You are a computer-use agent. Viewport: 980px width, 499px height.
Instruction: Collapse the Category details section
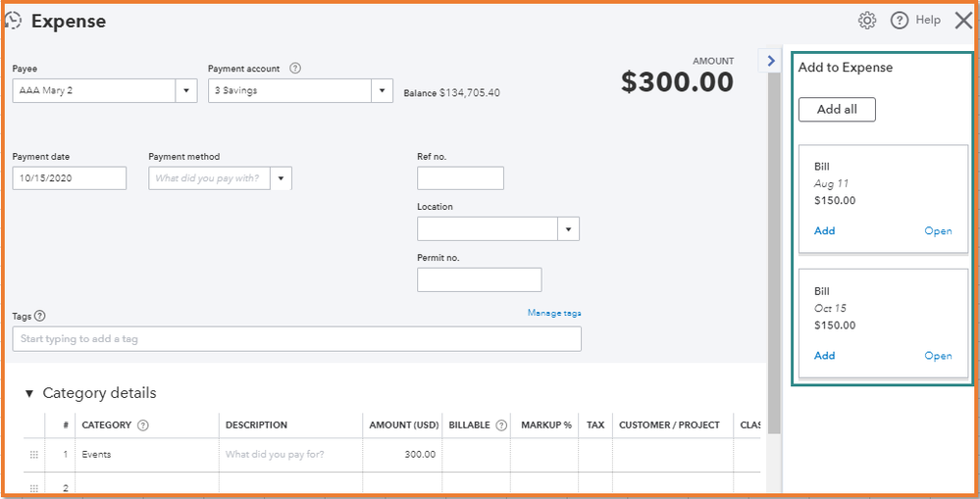pyautogui.click(x=29, y=393)
